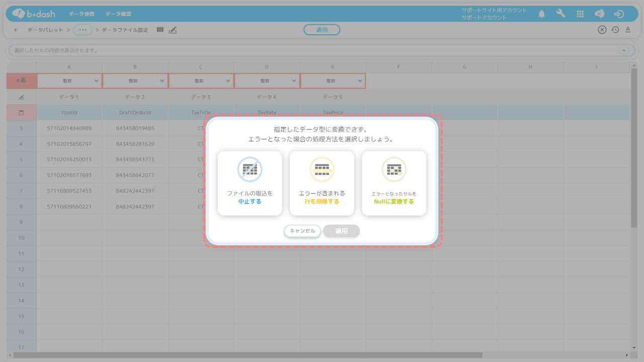
Task: Open column A 整数 data type dropdown
Action: click(x=69, y=81)
